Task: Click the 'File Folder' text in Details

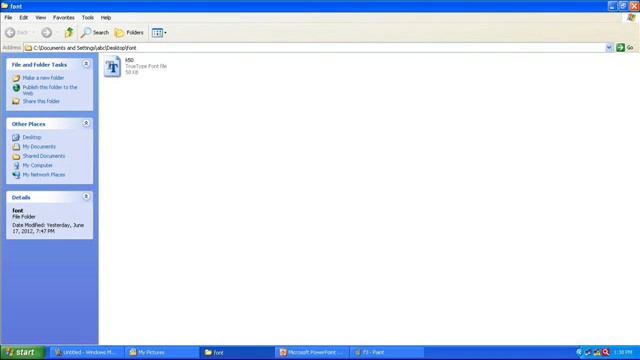Action: coord(24,217)
